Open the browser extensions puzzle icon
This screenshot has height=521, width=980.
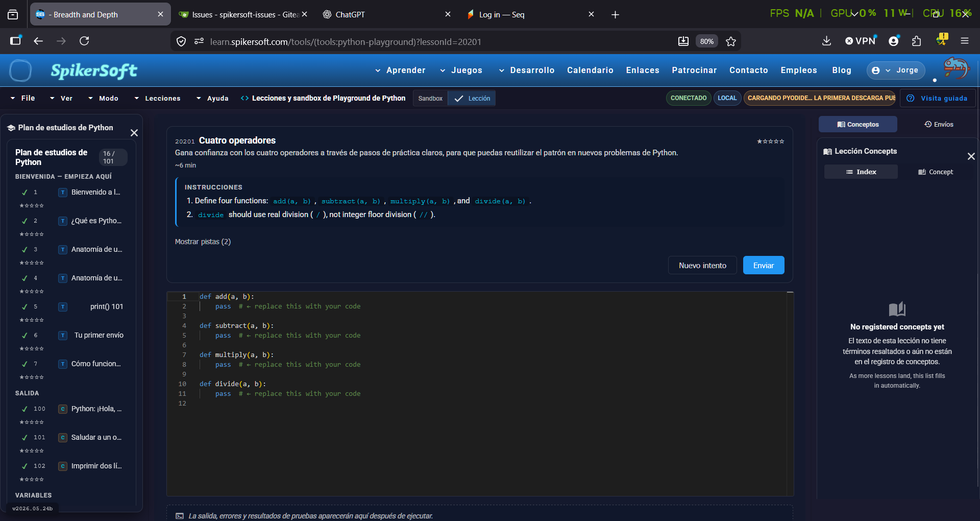(917, 41)
